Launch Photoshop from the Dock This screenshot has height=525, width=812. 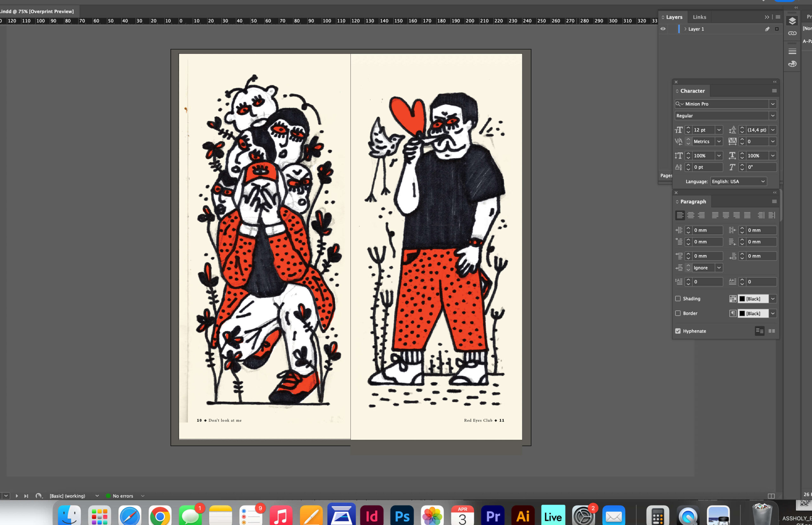(x=402, y=516)
